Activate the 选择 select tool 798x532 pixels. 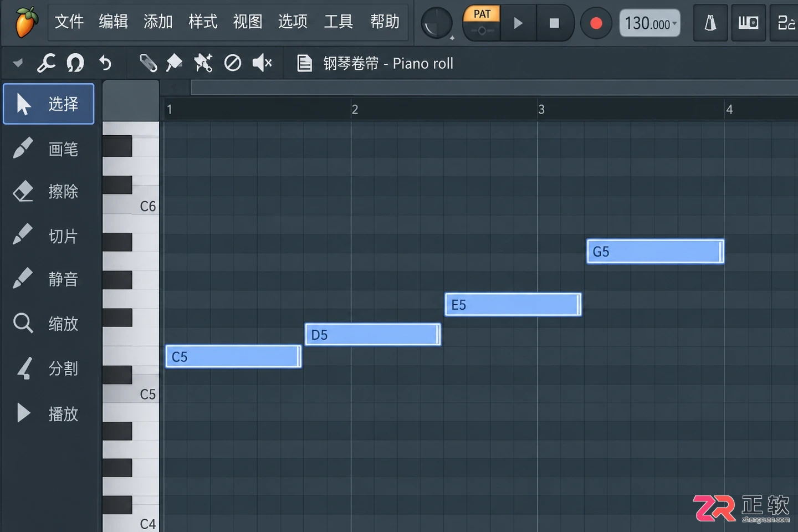coord(49,104)
